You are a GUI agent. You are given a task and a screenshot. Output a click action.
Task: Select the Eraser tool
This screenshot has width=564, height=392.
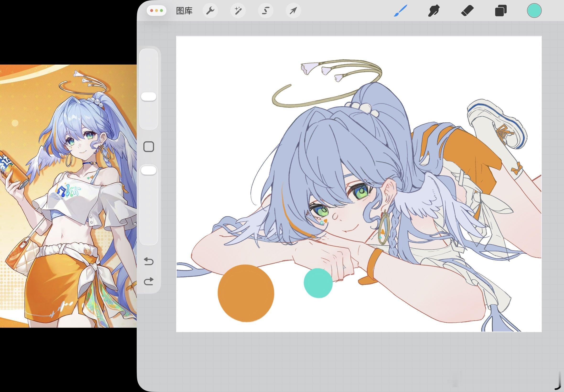pos(467,11)
